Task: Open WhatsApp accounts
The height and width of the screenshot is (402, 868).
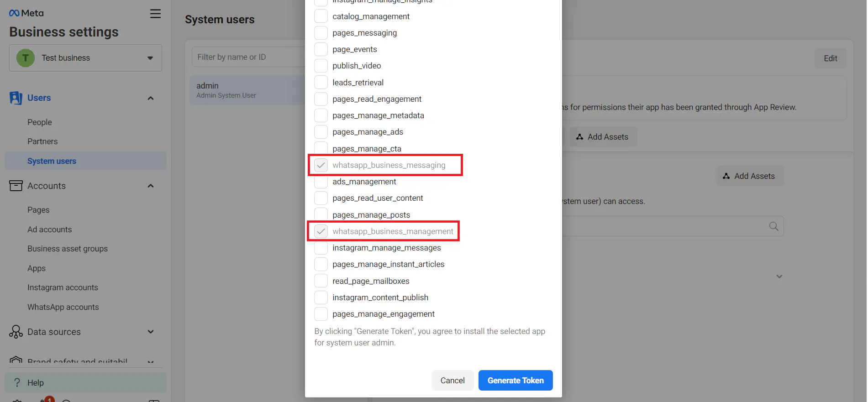Action: [63, 307]
